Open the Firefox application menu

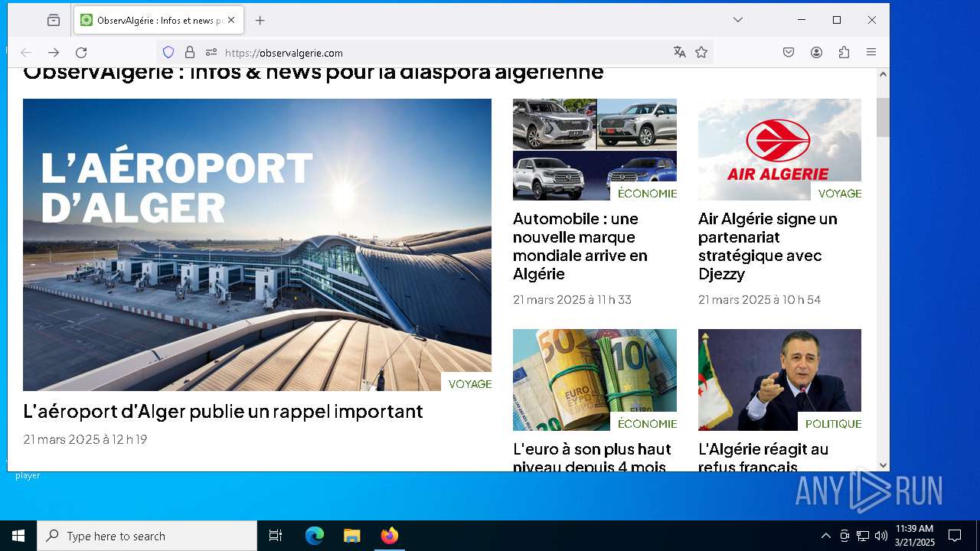pyautogui.click(x=871, y=52)
